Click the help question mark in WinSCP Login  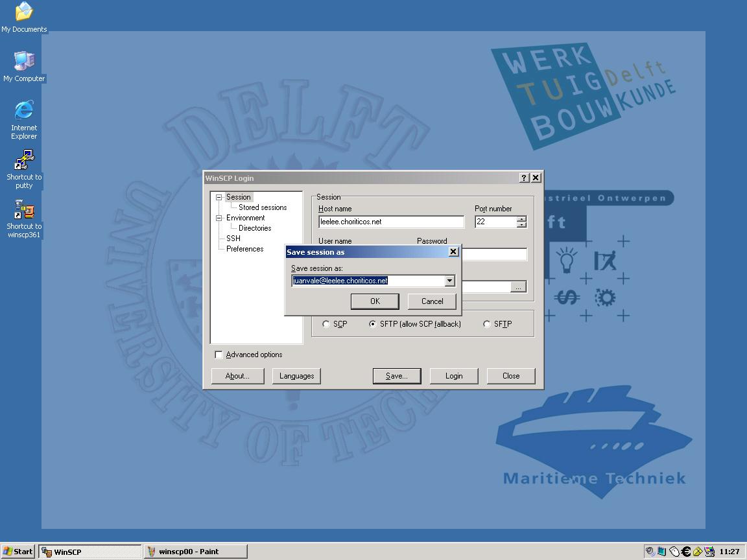click(x=524, y=178)
